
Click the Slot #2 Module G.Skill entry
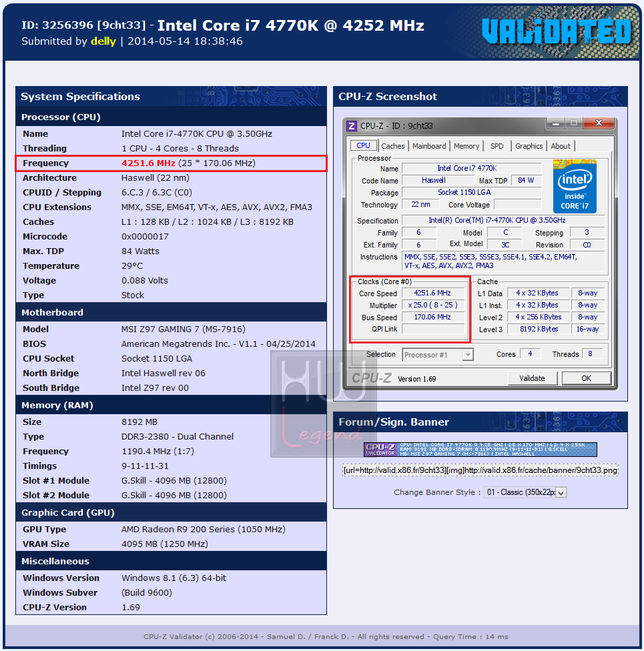coord(174,496)
